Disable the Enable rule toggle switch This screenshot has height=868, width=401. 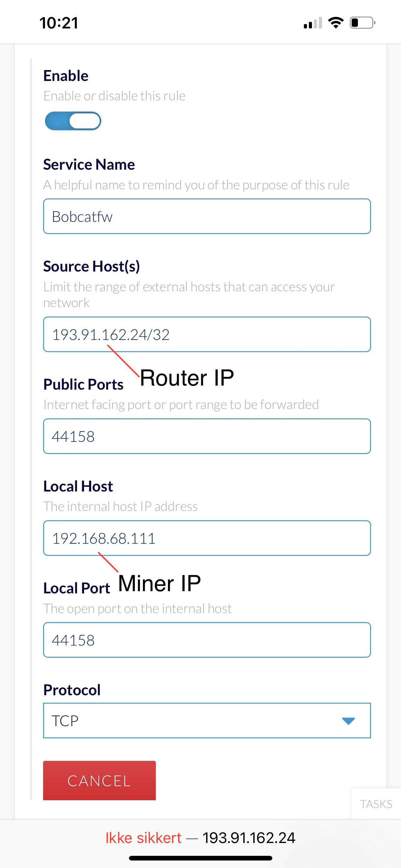click(73, 121)
